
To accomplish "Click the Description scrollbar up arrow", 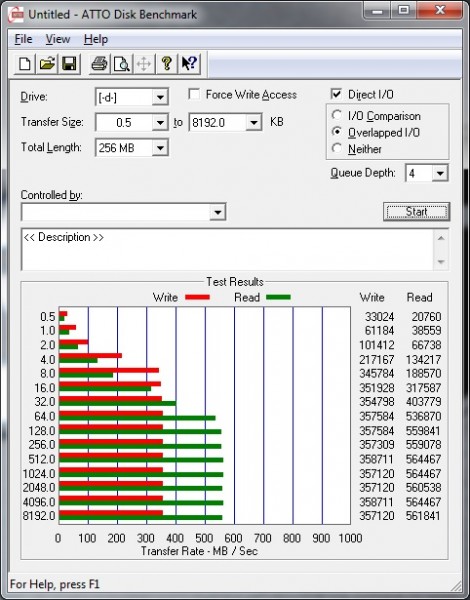I will pyautogui.click(x=441, y=238).
